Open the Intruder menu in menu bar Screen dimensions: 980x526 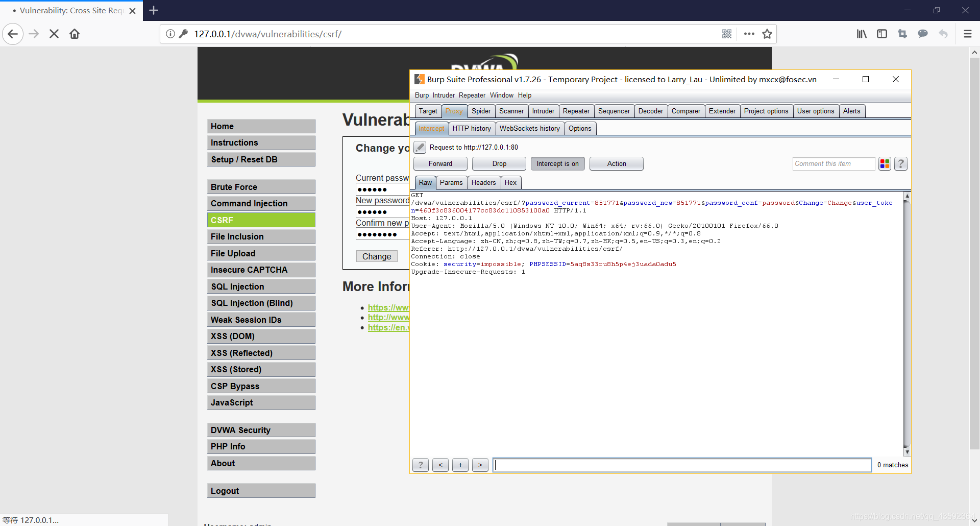coord(444,95)
